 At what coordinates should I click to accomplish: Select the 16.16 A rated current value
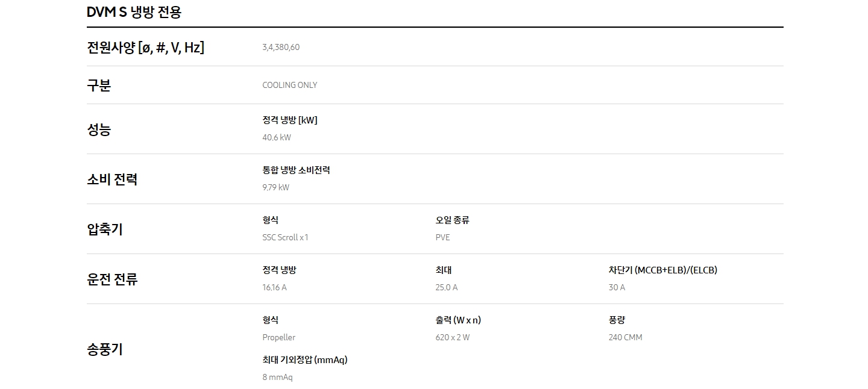[x=275, y=287]
